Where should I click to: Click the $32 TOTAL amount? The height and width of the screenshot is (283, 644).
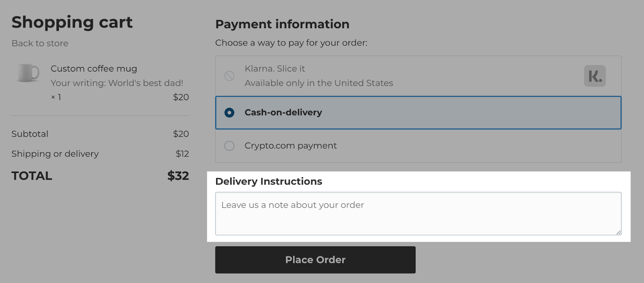click(x=178, y=176)
